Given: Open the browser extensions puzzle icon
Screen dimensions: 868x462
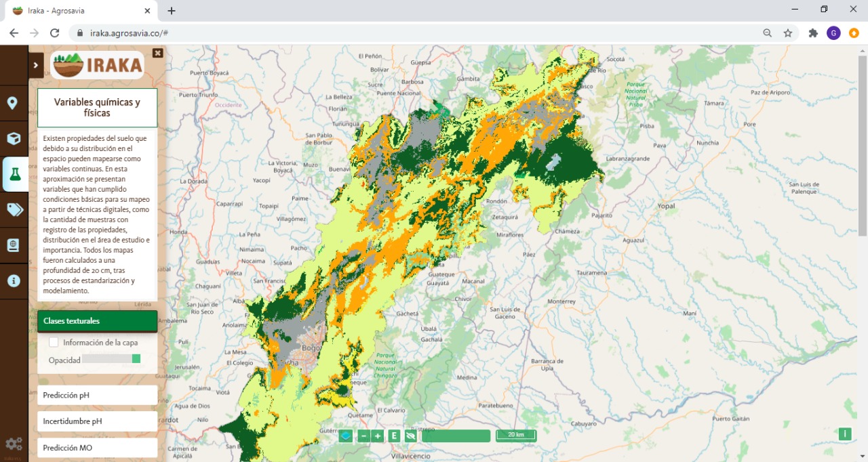Looking at the screenshot, I should click(813, 33).
